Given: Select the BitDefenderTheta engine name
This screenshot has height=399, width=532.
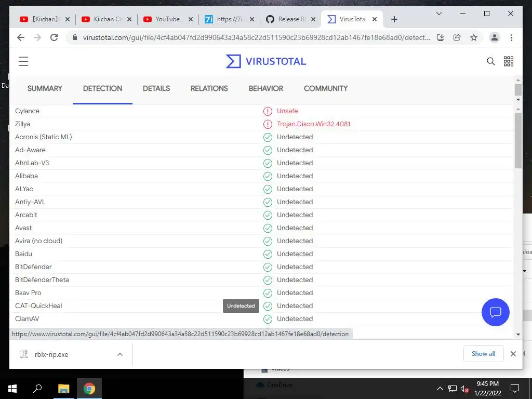Looking at the screenshot, I should [42, 280].
